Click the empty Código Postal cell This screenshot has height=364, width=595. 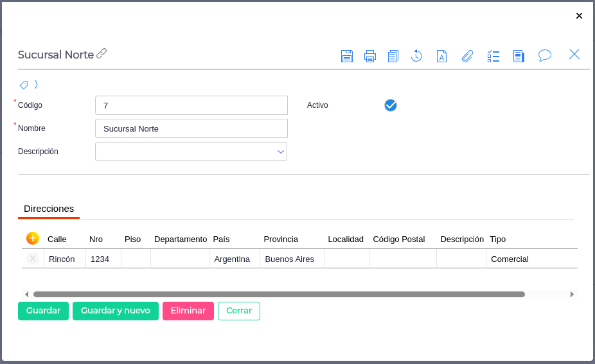[x=403, y=259]
